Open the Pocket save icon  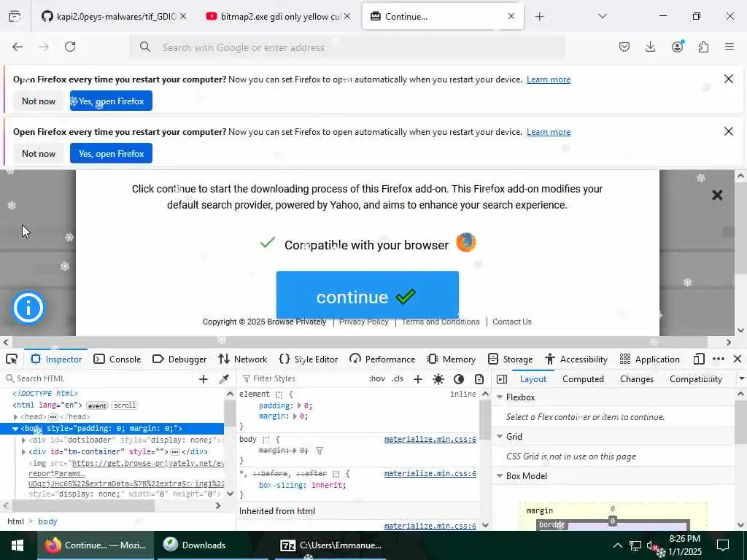pyautogui.click(x=624, y=47)
